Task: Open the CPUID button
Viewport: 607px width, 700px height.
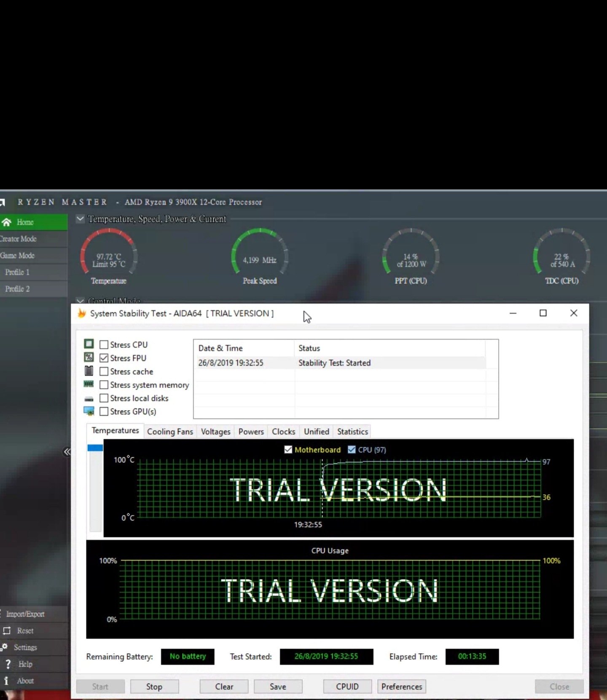Action: [347, 687]
